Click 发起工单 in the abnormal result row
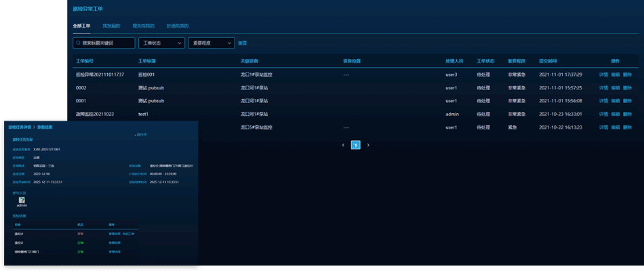644x271 pixels. pos(129,234)
